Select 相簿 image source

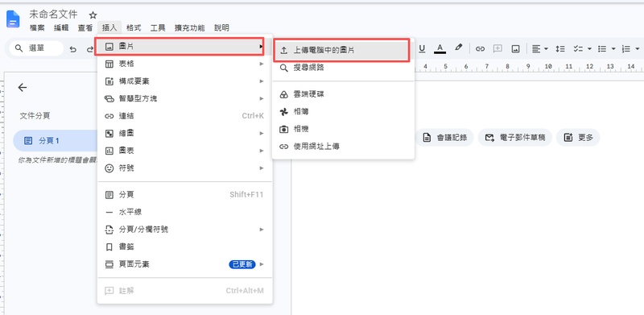(x=343, y=111)
